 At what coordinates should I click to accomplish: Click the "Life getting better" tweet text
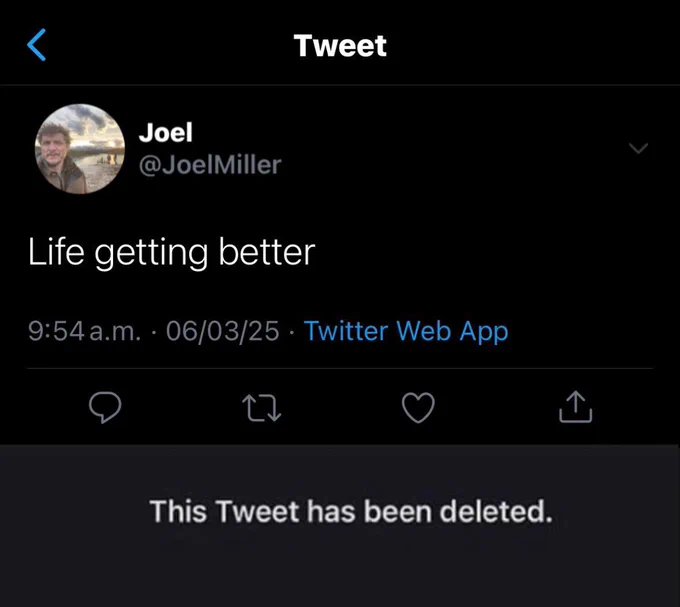pyautogui.click(x=172, y=252)
